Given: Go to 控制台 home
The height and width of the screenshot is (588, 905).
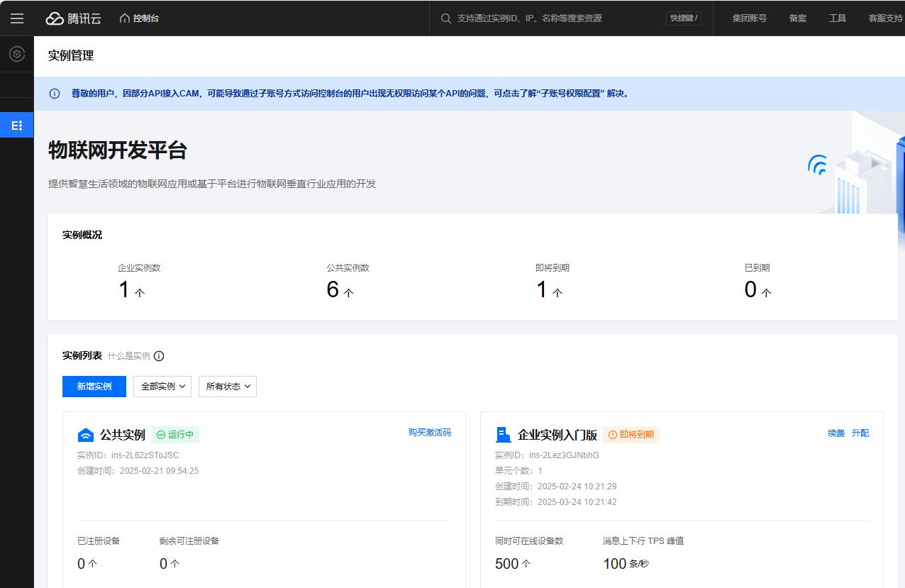Looking at the screenshot, I should tap(139, 18).
